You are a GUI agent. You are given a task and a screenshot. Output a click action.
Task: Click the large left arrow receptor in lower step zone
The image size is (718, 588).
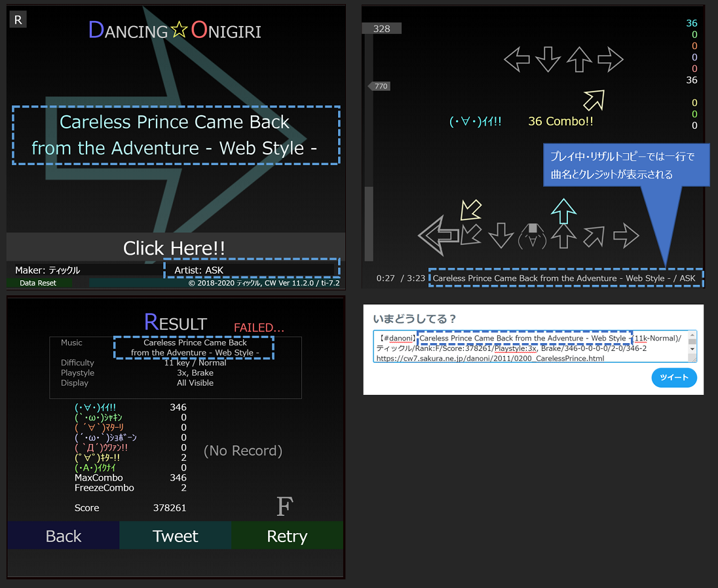click(x=439, y=236)
